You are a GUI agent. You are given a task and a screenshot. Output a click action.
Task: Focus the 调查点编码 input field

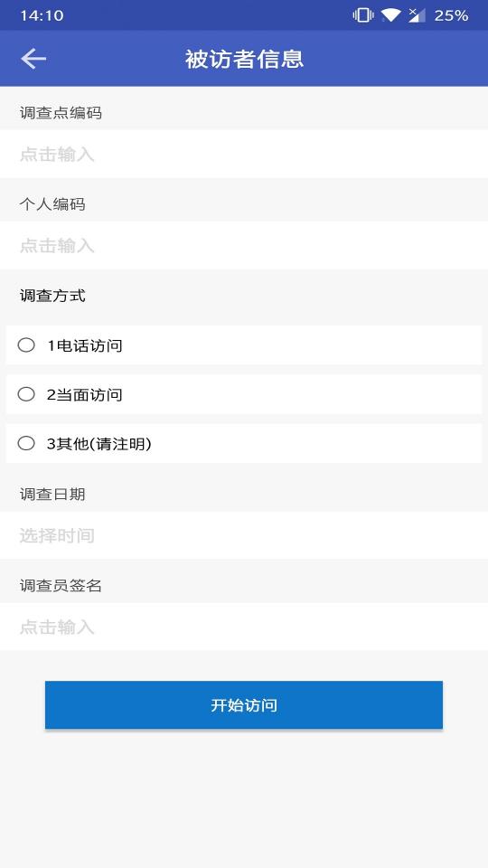coord(244,154)
